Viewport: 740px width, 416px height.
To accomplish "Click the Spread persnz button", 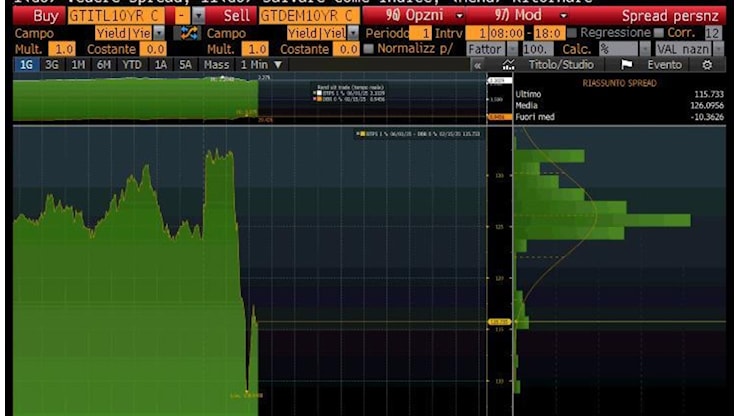I will pyautogui.click(x=669, y=16).
